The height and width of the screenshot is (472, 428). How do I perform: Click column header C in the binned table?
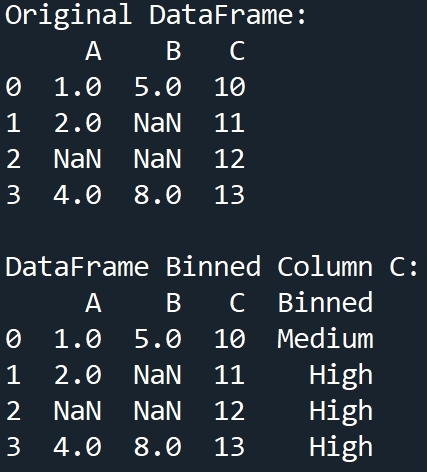pos(237,303)
